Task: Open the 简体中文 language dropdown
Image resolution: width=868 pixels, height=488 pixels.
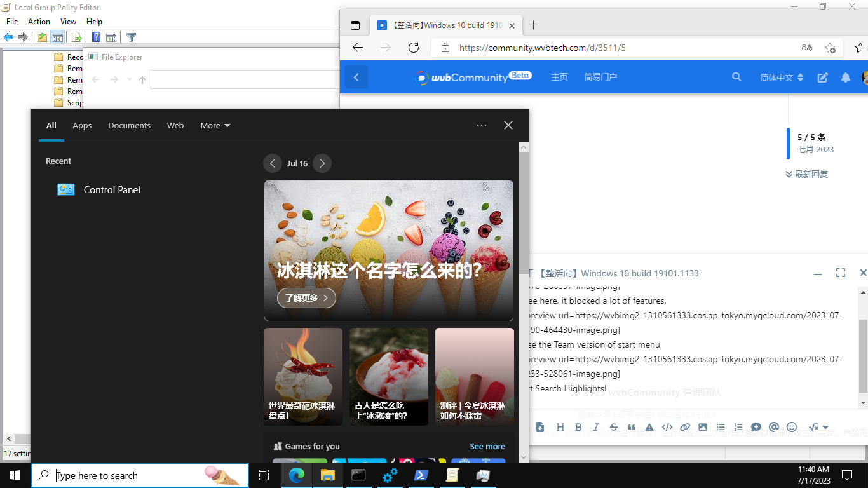Action: tap(782, 78)
